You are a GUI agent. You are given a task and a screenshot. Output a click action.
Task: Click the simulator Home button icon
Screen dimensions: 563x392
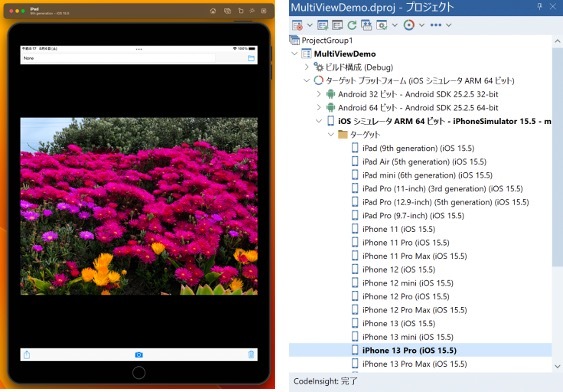[213, 11]
